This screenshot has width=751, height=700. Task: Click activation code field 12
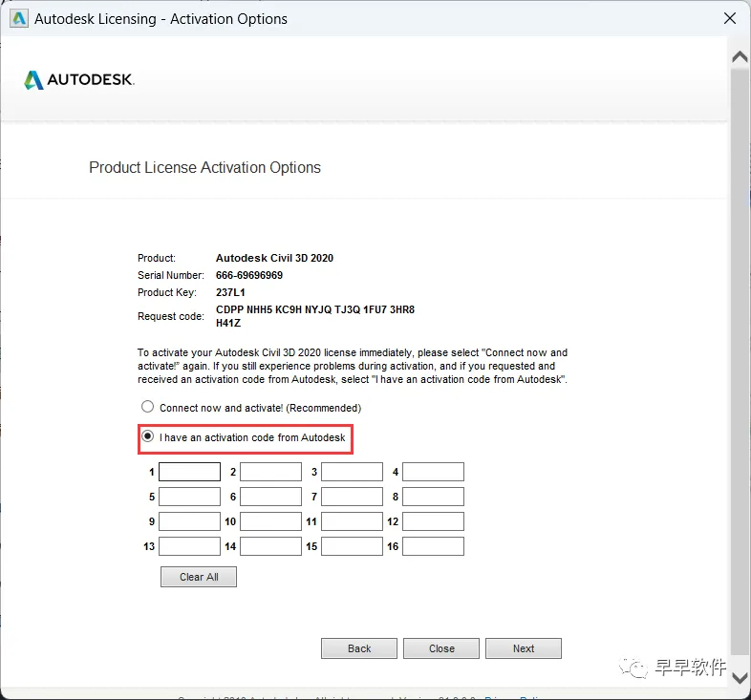[x=433, y=521]
